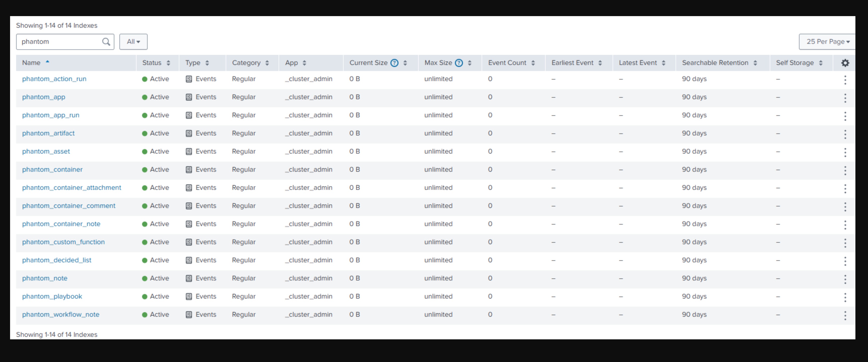868x362 pixels.
Task: Open the table settings gear icon
Action: pyautogui.click(x=845, y=63)
